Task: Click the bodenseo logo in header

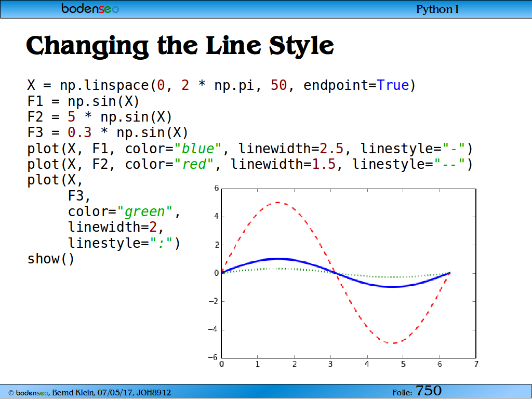Action: click(x=90, y=8)
